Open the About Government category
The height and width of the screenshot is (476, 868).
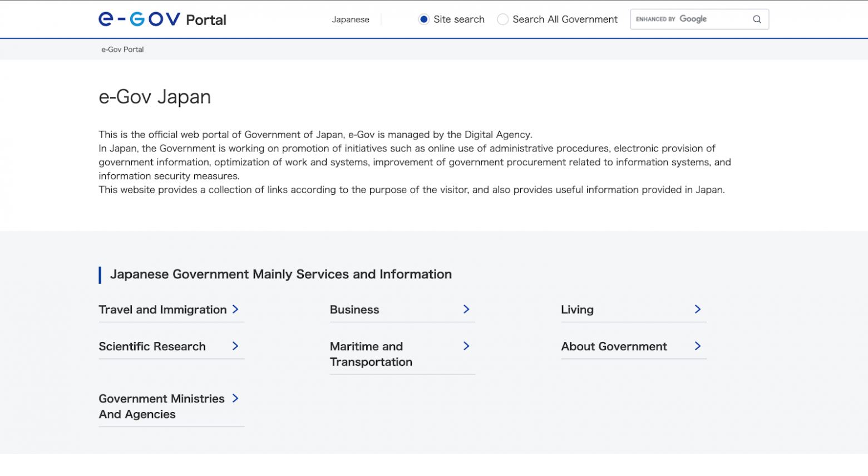coord(614,346)
